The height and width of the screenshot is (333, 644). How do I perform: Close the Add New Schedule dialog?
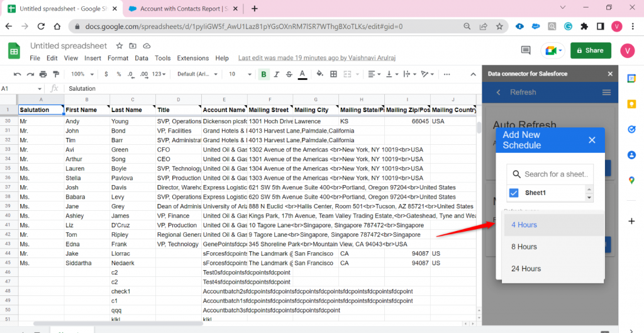[592, 140]
